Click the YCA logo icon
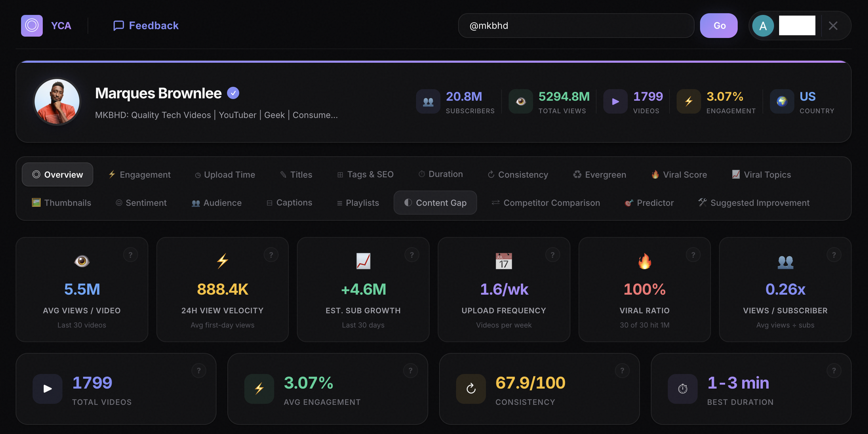 point(32,25)
